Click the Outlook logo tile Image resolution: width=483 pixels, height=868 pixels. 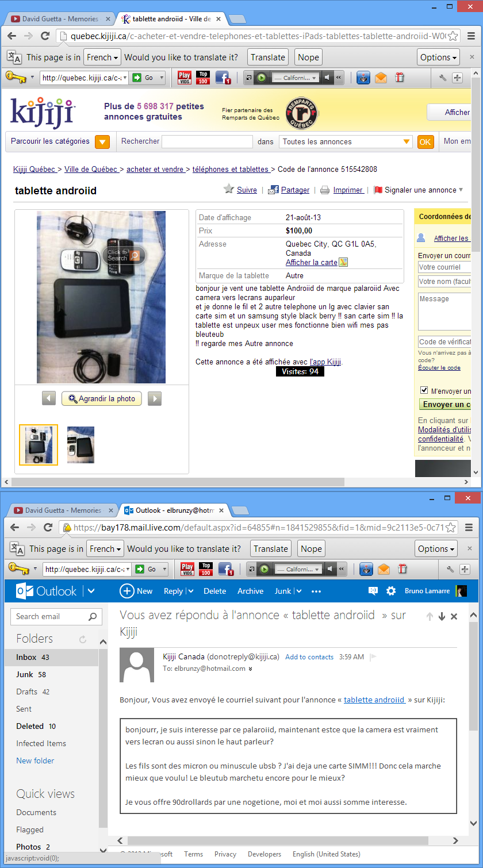(x=24, y=591)
